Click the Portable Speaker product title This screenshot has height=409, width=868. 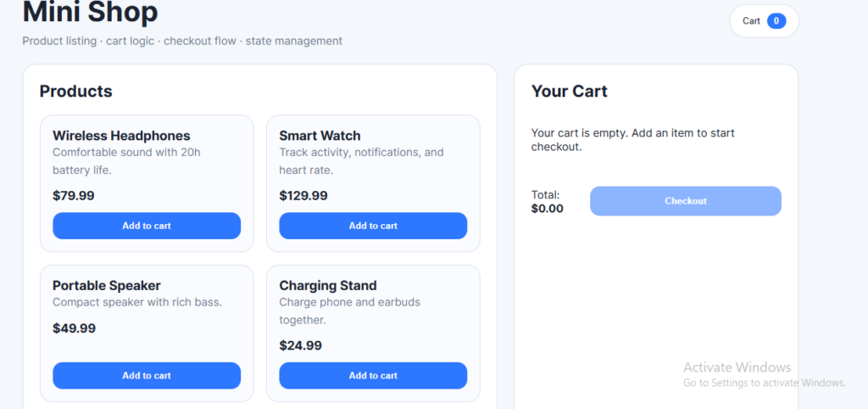tap(106, 285)
